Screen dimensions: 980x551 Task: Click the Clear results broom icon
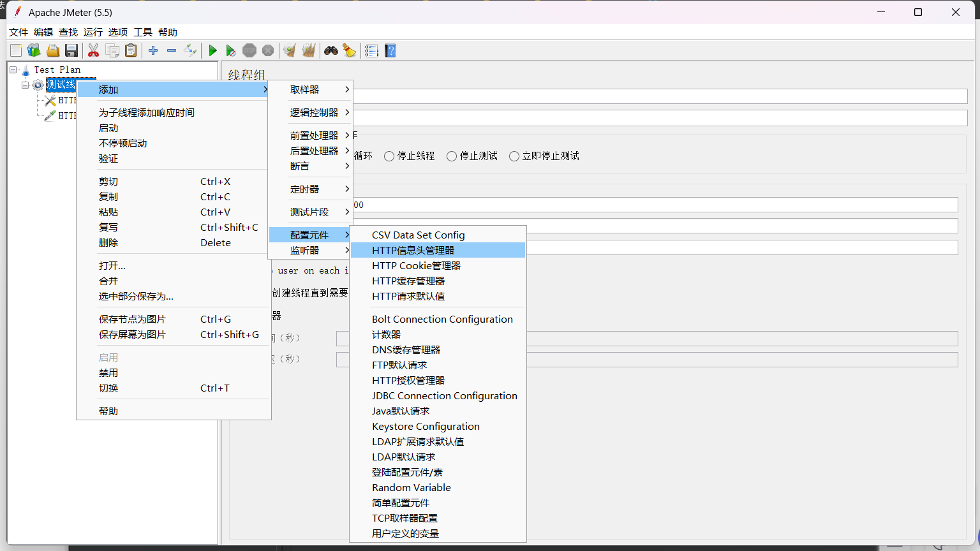290,50
